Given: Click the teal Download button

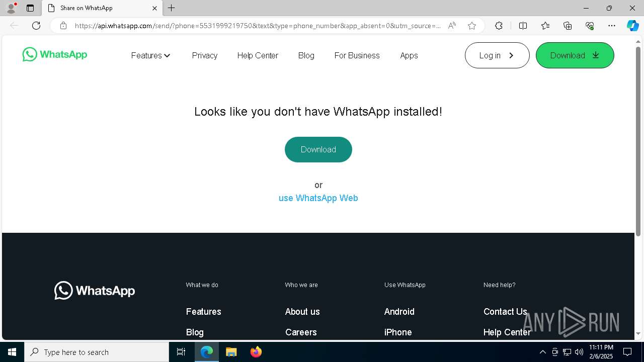Looking at the screenshot, I should pyautogui.click(x=318, y=149).
